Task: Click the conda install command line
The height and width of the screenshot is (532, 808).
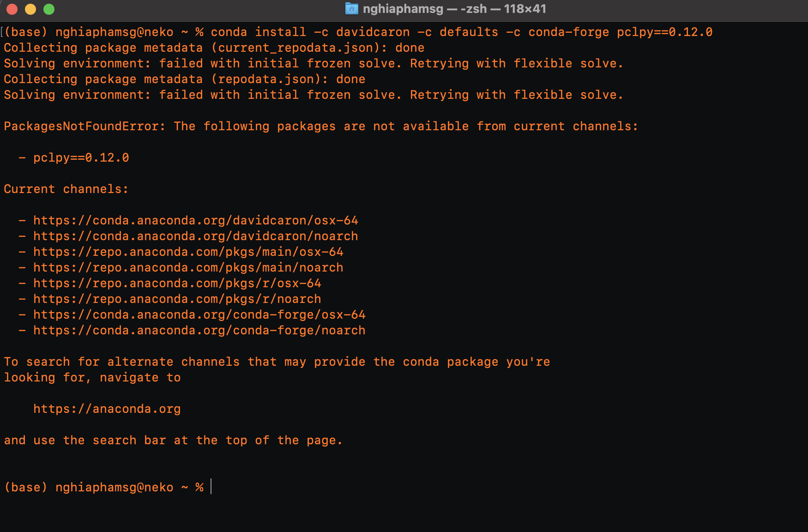Action: [462, 32]
